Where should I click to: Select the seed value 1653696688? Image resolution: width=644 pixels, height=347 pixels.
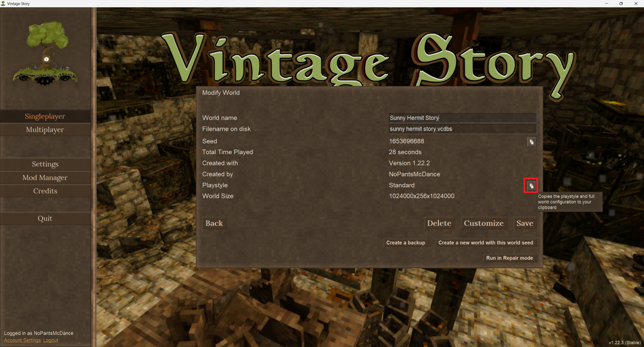coord(406,141)
